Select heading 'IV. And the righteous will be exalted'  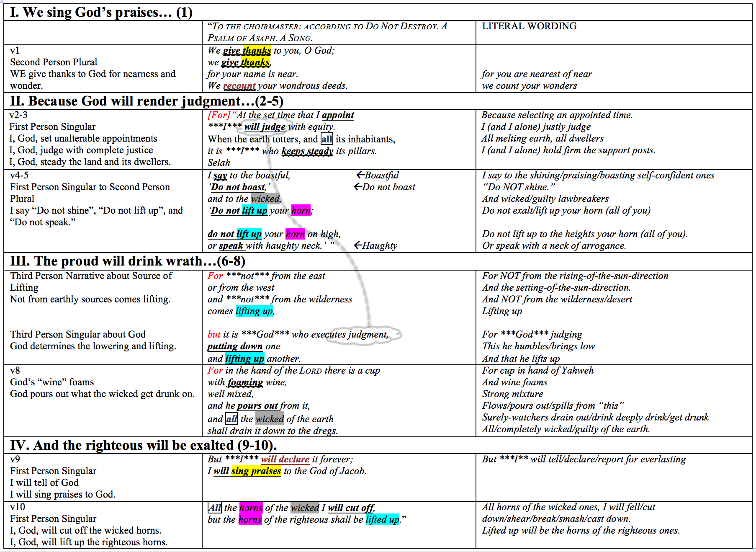pos(143,445)
